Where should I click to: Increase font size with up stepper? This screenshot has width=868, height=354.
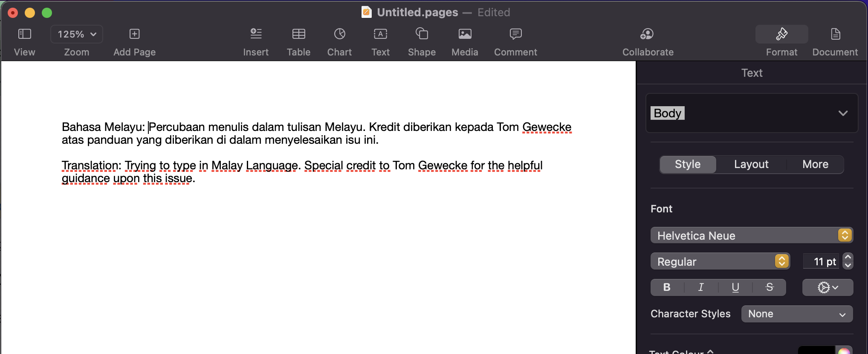[x=848, y=257]
